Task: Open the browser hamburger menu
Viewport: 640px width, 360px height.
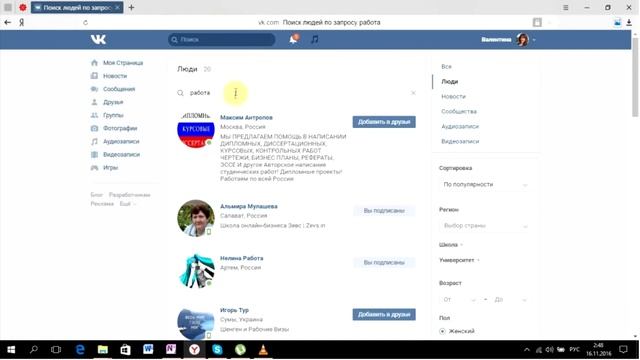Action: [566, 7]
